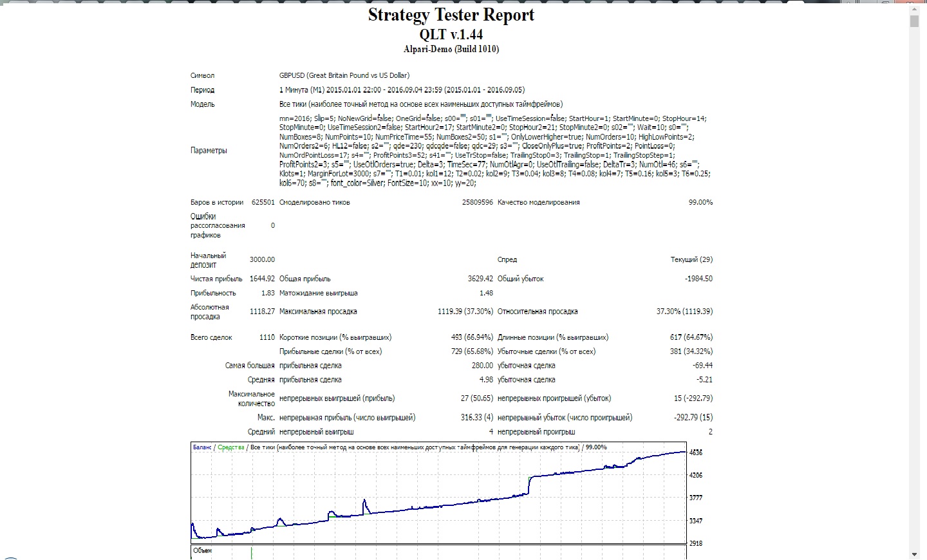Click the scrollbar down arrow
The height and width of the screenshot is (560, 927).
(914, 554)
